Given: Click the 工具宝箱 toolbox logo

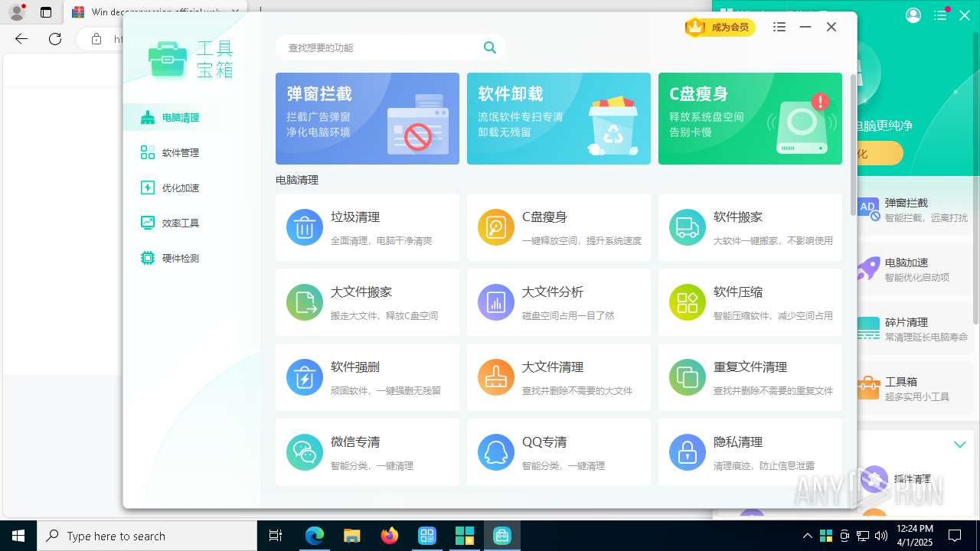Looking at the screenshot, I should [x=168, y=59].
